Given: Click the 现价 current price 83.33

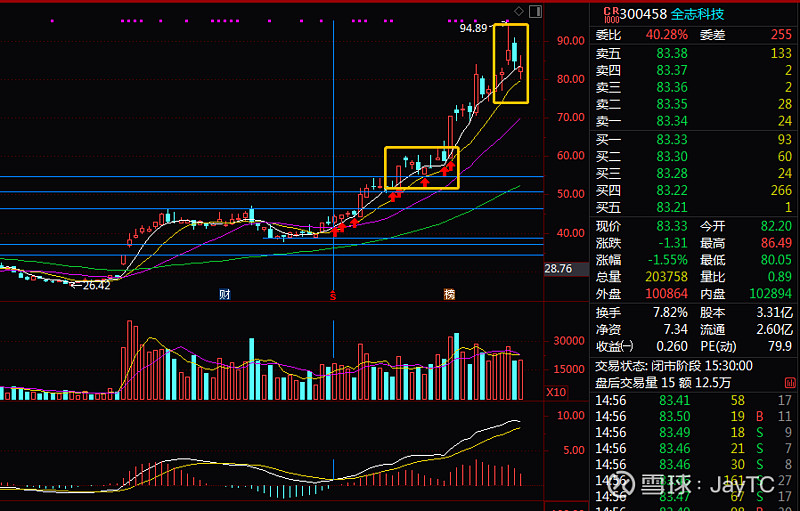Looking at the screenshot, I should click(x=672, y=226).
